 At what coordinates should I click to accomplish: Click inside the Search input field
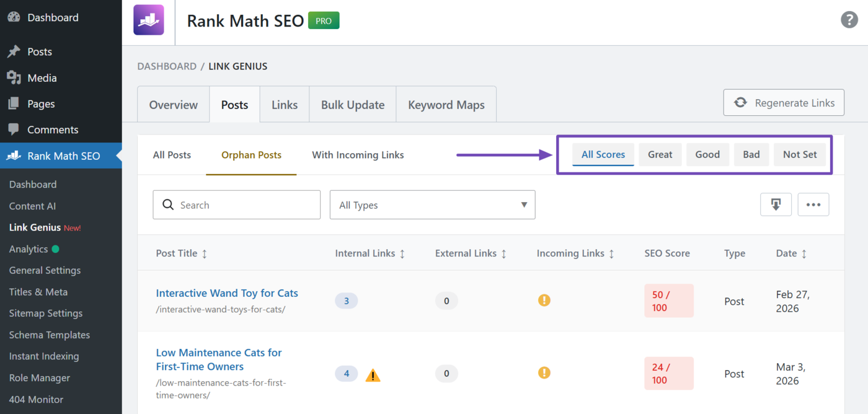237,205
